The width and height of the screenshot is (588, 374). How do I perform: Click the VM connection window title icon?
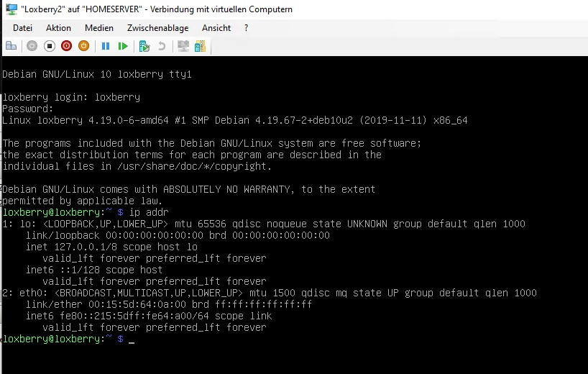click(x=12, y=9)
